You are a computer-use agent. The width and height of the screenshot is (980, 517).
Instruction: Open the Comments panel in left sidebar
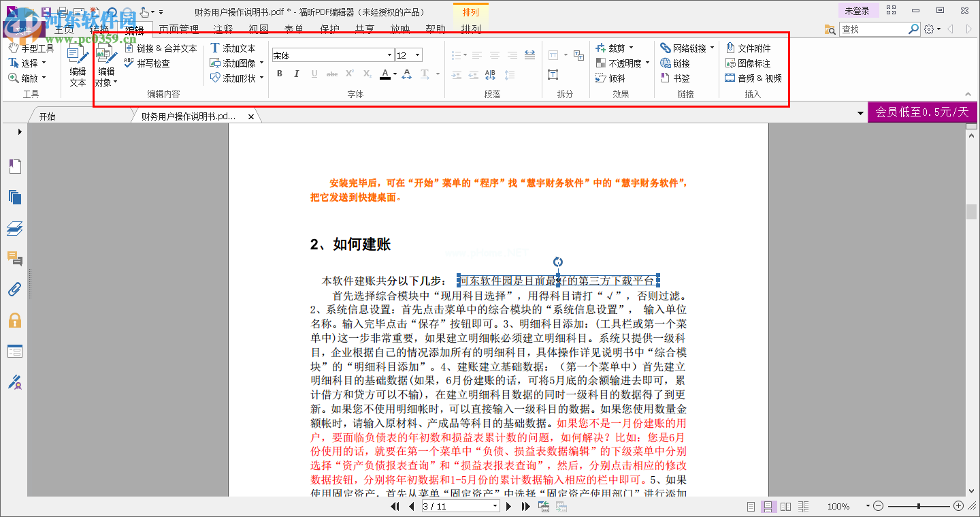[15, 258]
